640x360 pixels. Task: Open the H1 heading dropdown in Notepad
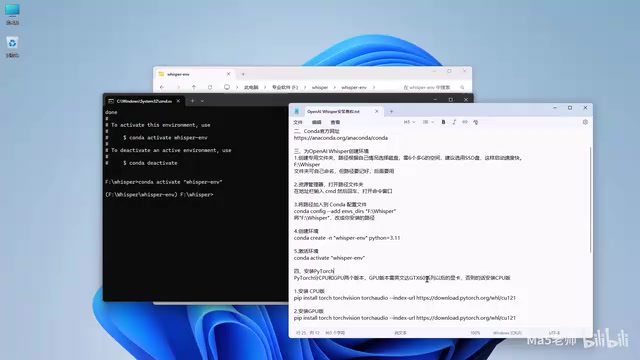tap(409, 122)
